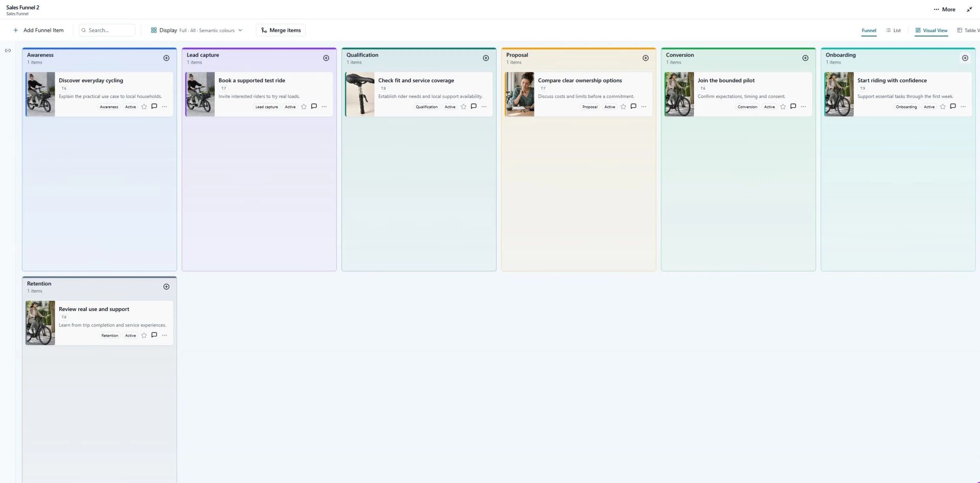Open more options for Review real use and support
980x483 pixels.
click(164, 335)
